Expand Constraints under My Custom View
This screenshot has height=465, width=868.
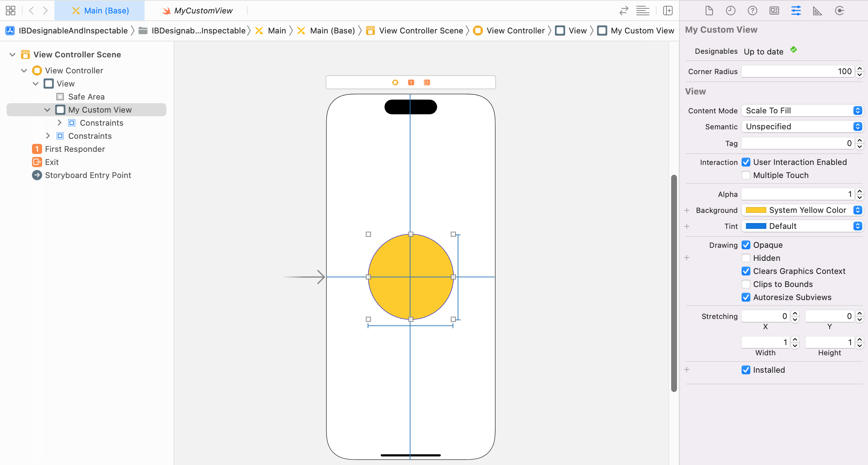60,123
